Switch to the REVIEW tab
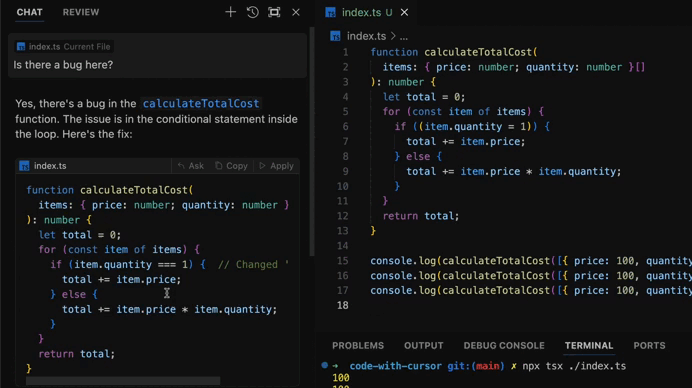Image resolution: width=692 pixels, height=388 pixels. coord(81,12)
